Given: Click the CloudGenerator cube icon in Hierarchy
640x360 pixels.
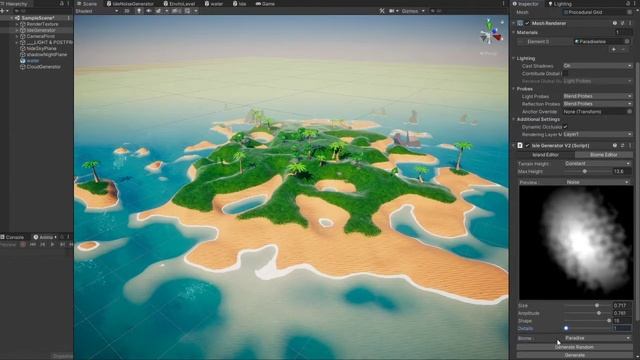Looking at the screenshot, I should tap(23, 67).
